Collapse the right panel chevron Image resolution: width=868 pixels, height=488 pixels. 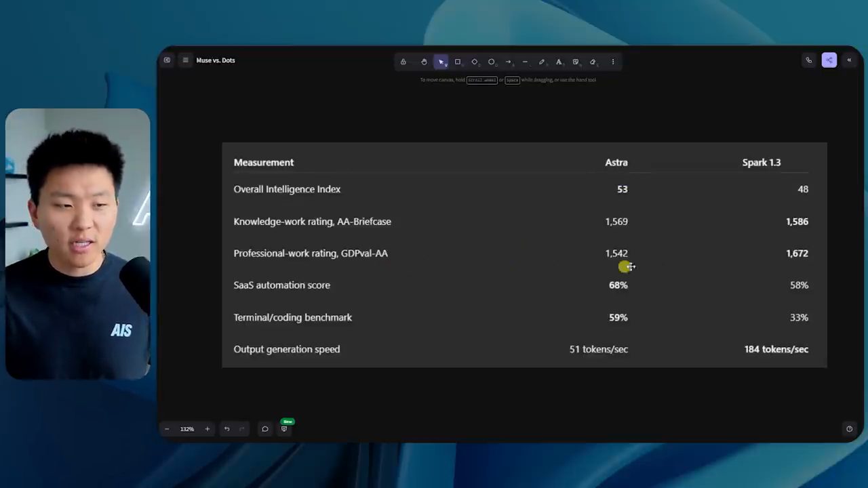tap(849, 60)
